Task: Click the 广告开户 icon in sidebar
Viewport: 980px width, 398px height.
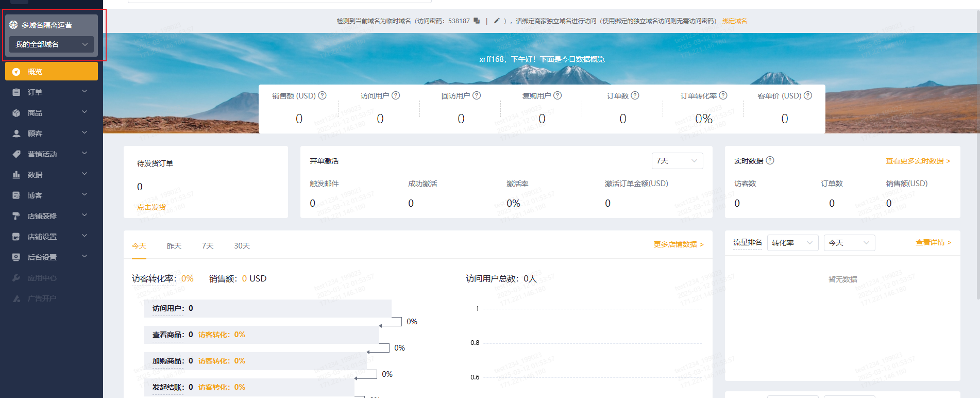Action: coord(16,299)
